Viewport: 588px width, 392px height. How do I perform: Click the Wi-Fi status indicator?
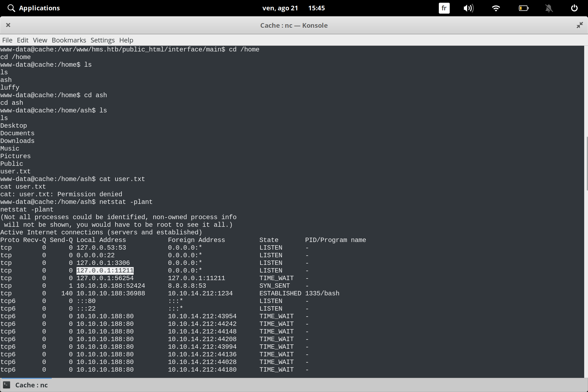coord(496,8)
